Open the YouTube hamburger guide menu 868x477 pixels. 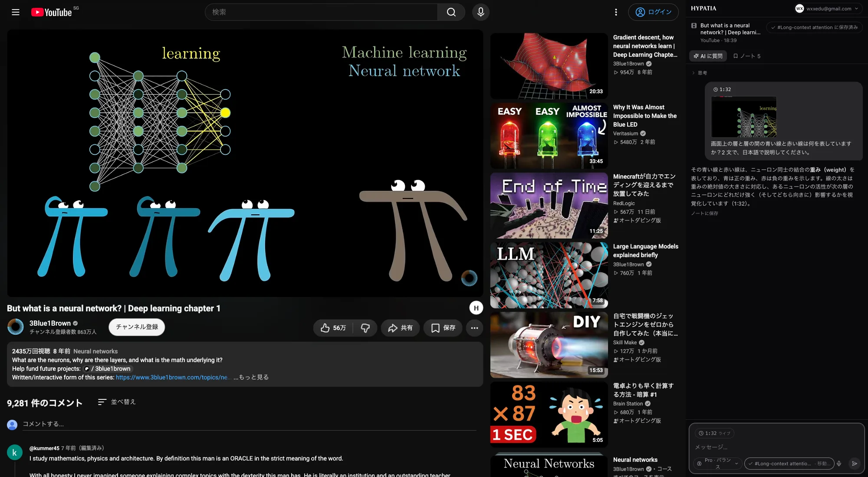(x=16, y=12)
